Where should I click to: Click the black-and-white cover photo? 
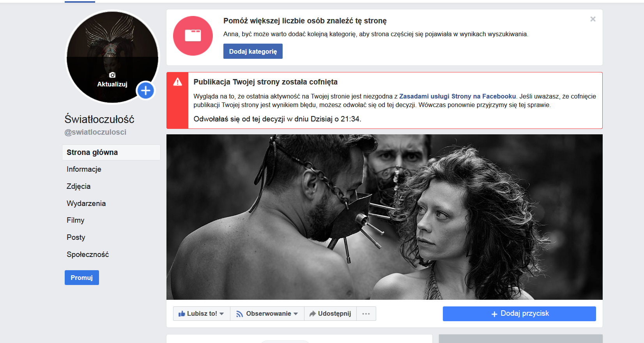[384, 217]
